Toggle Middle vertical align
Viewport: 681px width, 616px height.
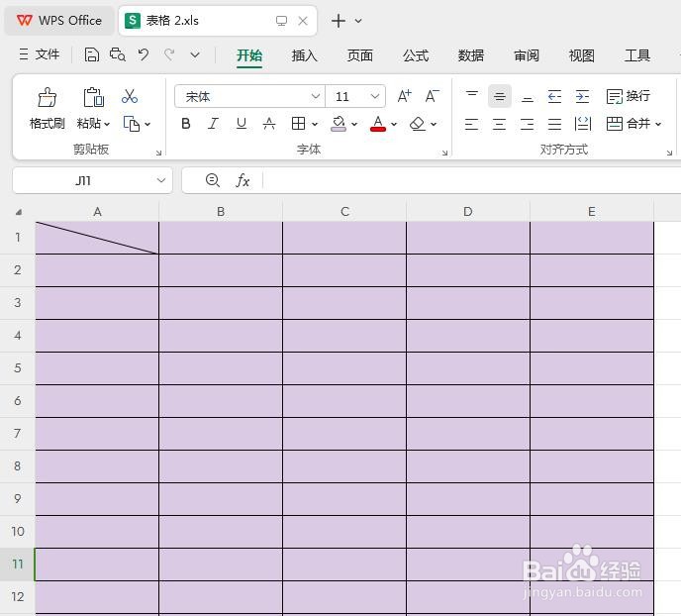tap(500, 96)
